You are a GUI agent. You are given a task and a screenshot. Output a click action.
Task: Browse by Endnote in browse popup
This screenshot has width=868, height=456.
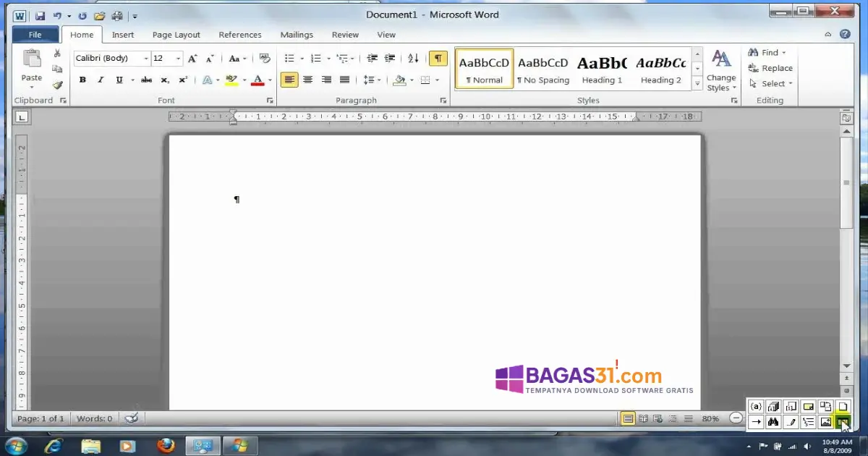click(x=773, y=407)
